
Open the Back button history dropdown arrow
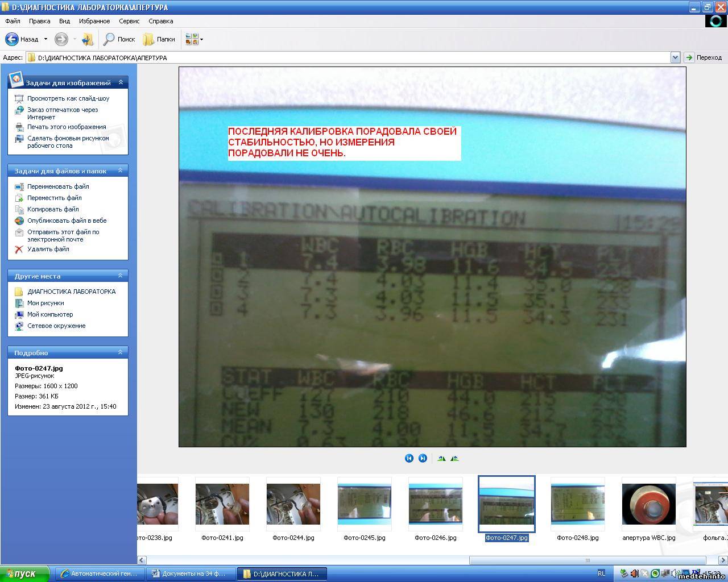pyautogui.click(x=45, y=39)
